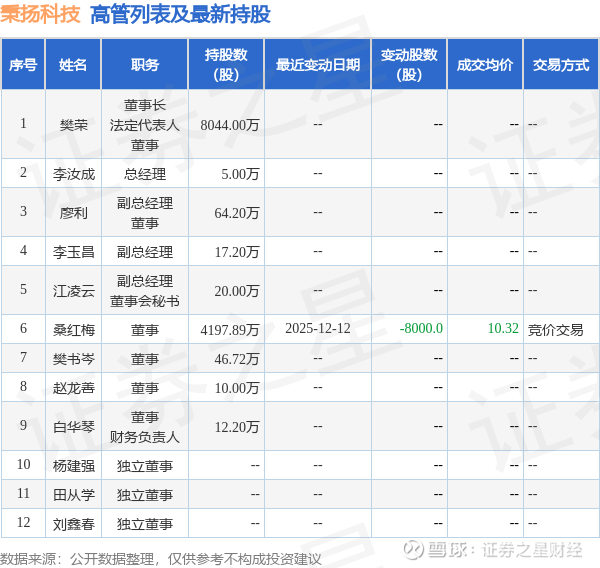Click the 董事 position in 桑红梅's row
Viewport: 600px width, 568px height.
click(x=145, y=330)
